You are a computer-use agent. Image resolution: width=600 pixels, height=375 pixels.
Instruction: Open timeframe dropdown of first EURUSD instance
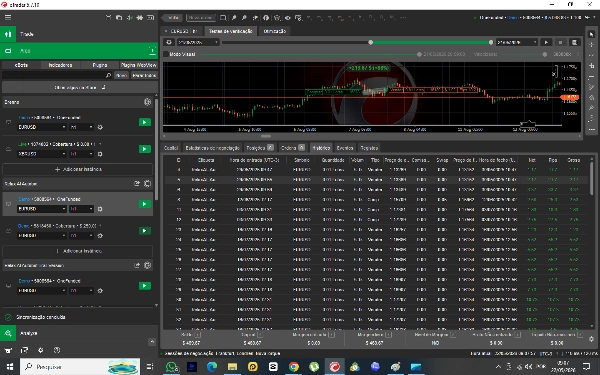click(x=81, y=127)
